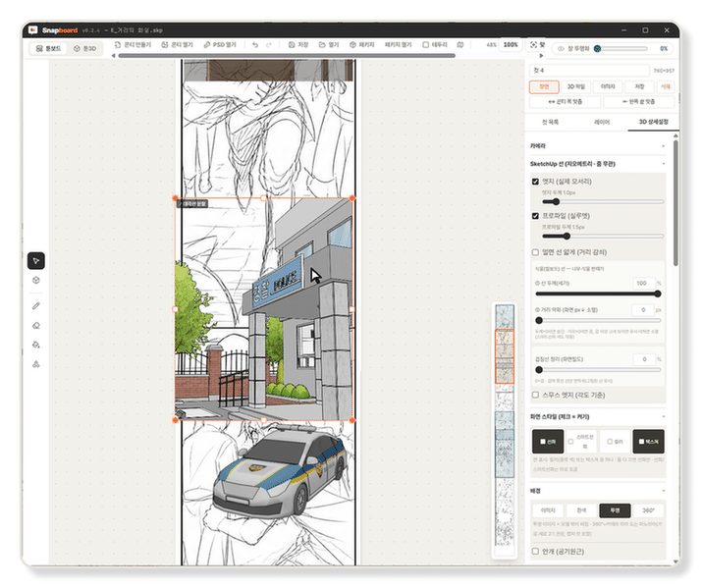The width and height of the screenshot is (702, 588).
Task: Toggle the 테두리 checkbox in toolbar
Action: pos(426,45)
